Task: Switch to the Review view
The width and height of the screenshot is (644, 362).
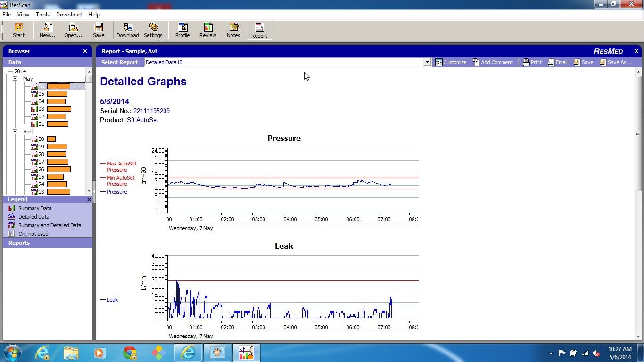Action: [208, 31]
